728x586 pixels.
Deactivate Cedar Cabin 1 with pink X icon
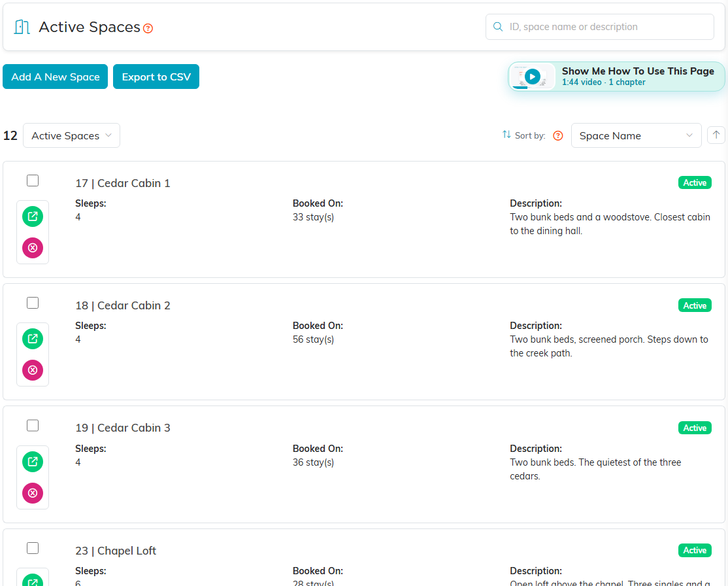tap(33, 248)
